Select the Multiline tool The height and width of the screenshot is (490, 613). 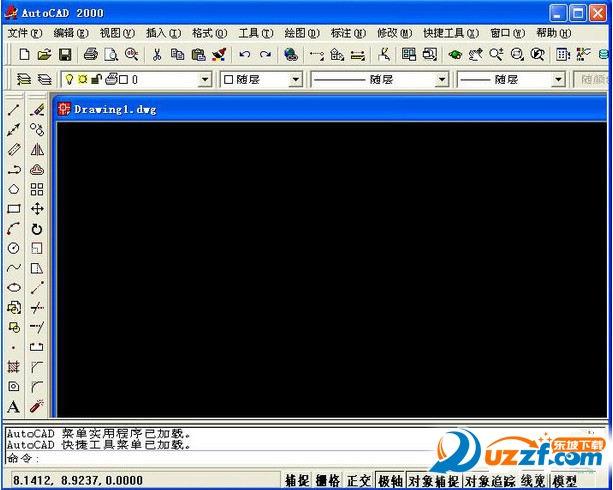click(14, 150)
